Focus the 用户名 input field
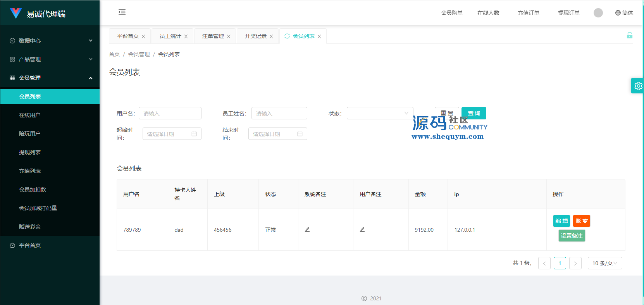Screen dimensions: 644x305 click(170, 114)
